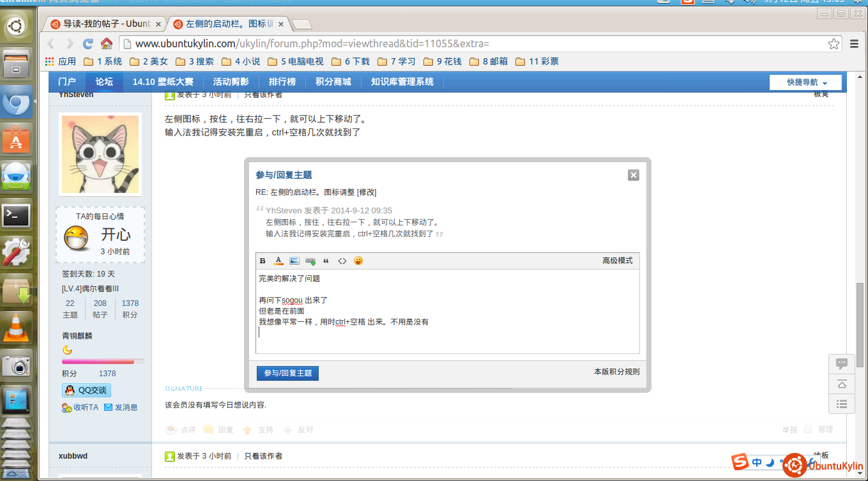Open the font color picker in editor
The image size is (868, 481).
tap(278, 261)
